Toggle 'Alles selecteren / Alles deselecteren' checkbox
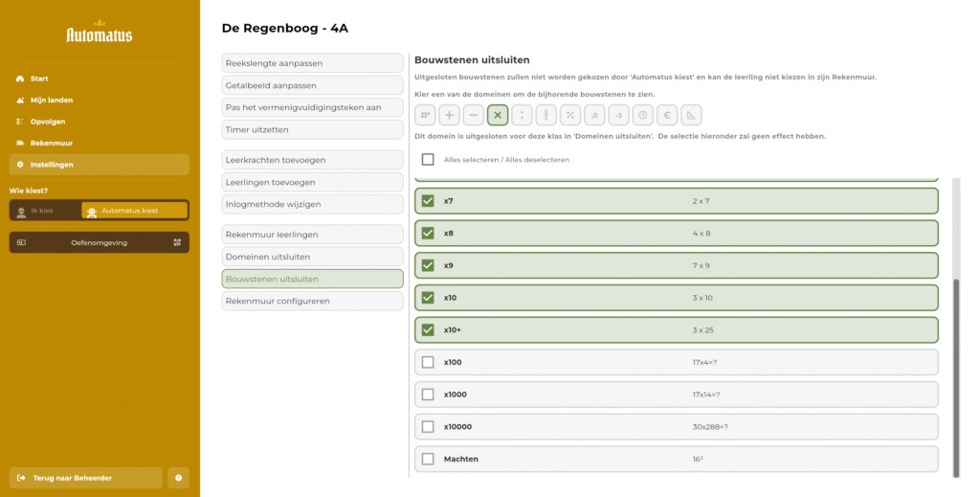This screenshot has height=497, width=980. point(428,160)
